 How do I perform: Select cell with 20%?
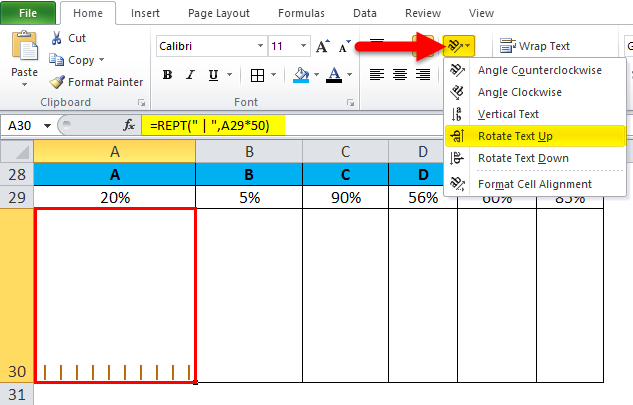pyautogui.click(x=115, y=197)
